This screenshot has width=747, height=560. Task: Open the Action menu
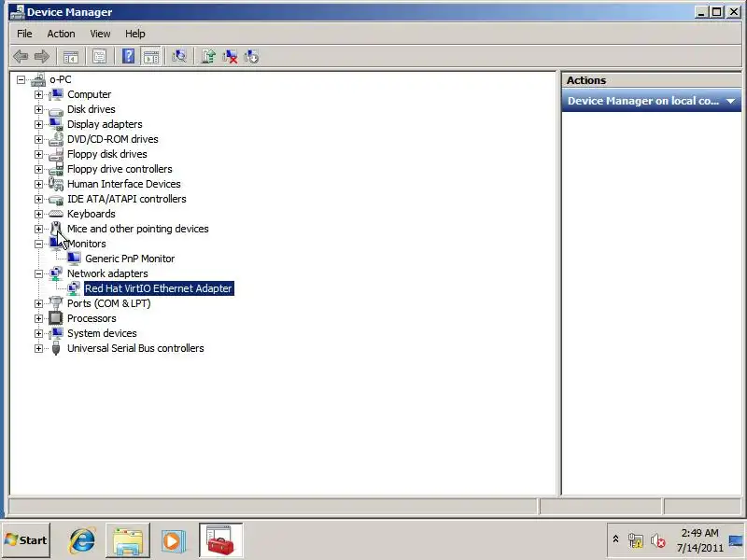(x=61, y=34)
